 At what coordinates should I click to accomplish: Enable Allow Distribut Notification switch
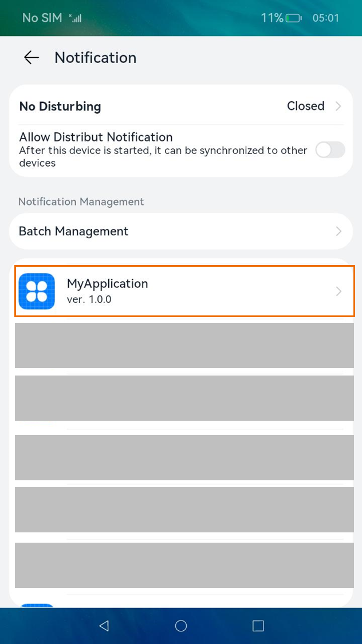pos(330,150)
